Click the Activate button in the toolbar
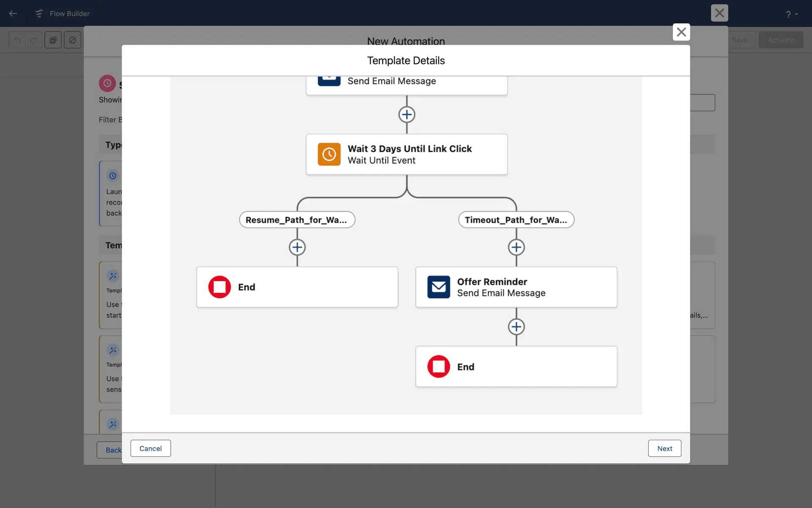Viewport: 812px width, 508px height. tap(781, 40)
